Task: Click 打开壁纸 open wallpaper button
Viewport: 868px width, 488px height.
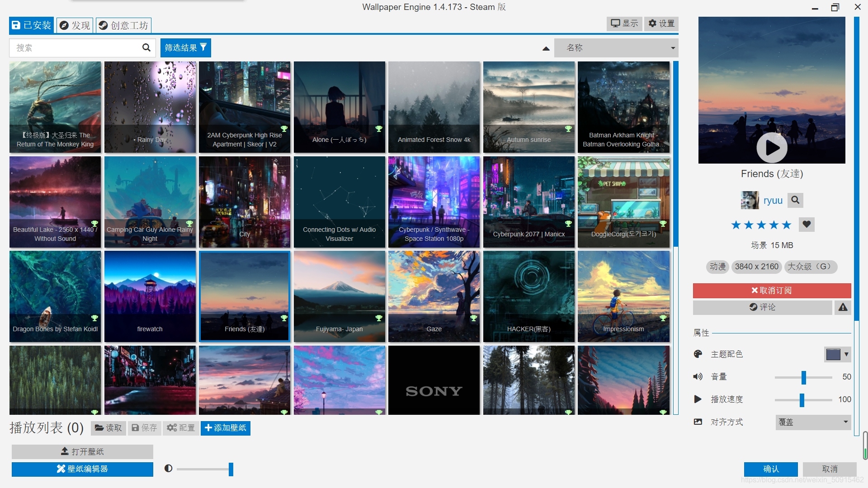Action: 82,451
